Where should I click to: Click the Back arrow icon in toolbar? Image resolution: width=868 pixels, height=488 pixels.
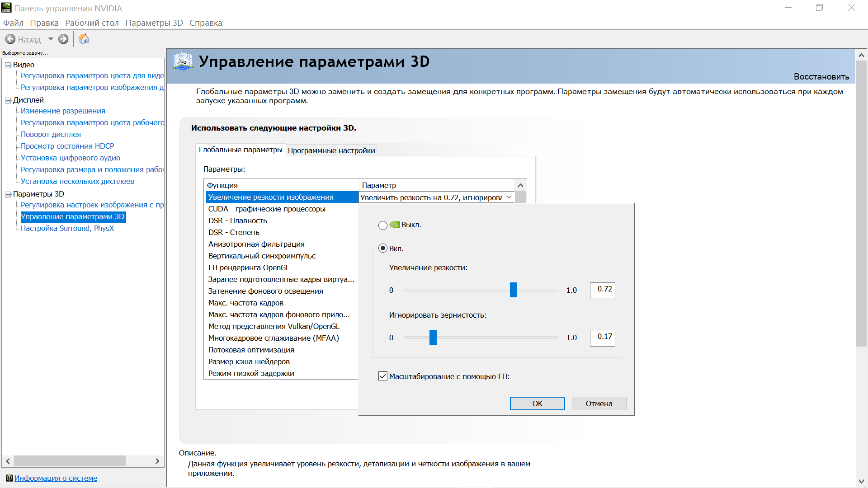pos(10,39)
